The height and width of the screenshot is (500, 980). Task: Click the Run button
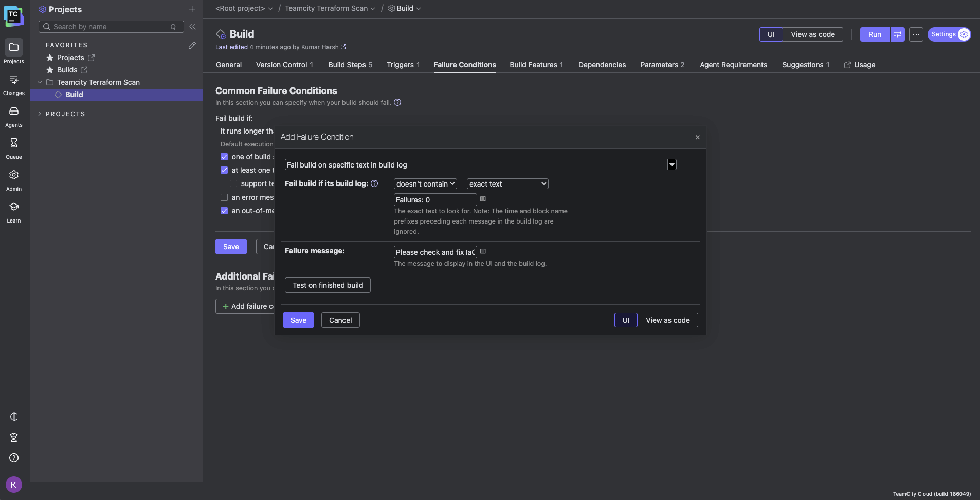875,34
